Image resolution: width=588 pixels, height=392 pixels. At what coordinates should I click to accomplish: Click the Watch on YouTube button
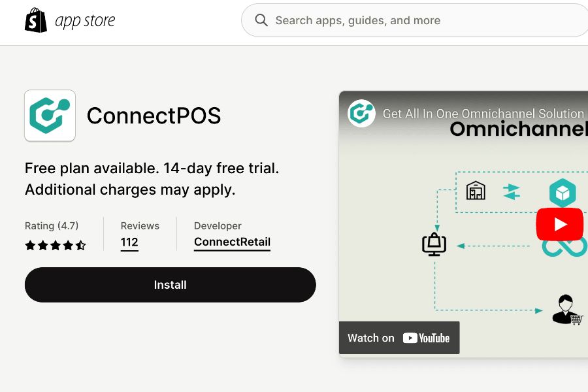[x=399, y=338]
